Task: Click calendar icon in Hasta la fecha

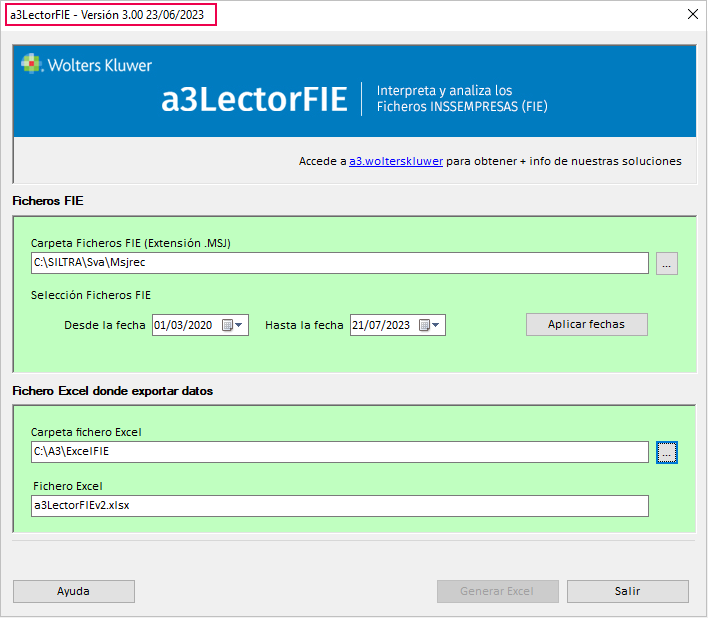Action: pos(424,325)
